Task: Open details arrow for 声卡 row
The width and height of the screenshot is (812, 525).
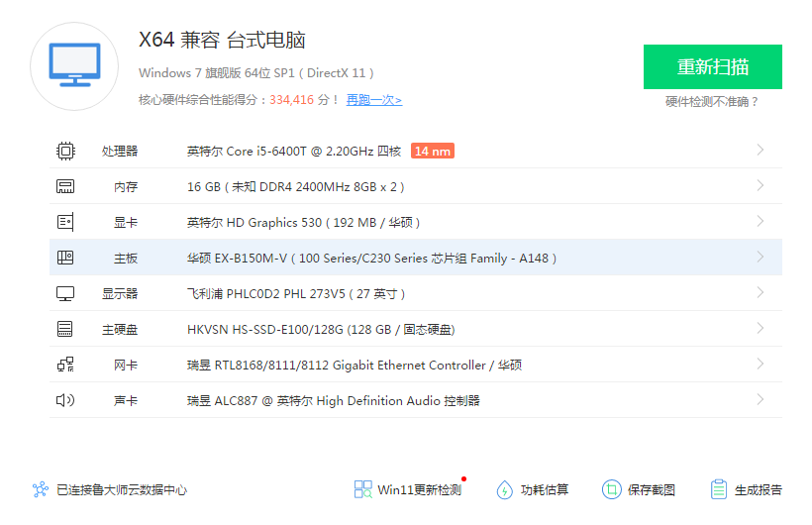Action: [761, 400]
